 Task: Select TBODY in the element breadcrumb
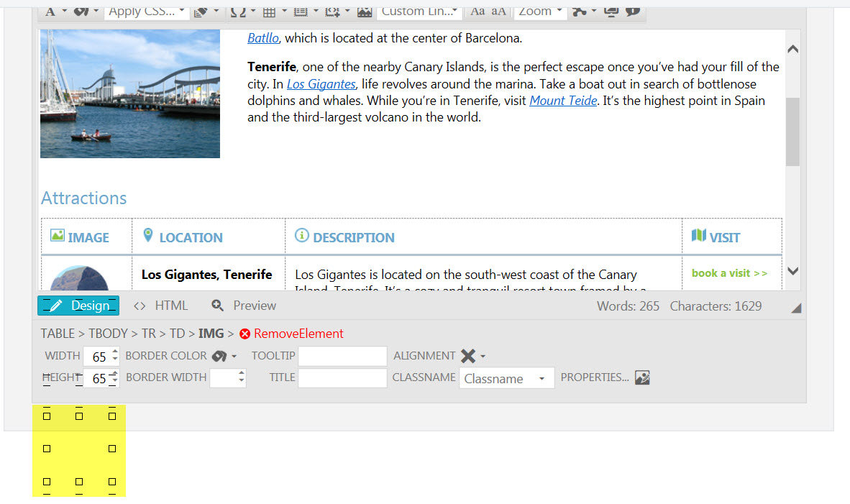tap(109, 334)
